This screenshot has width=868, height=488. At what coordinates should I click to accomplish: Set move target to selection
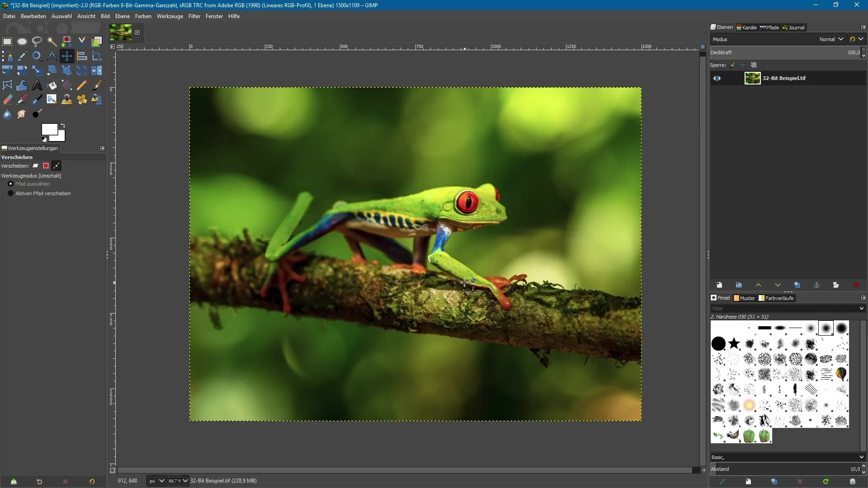point(46,166)
